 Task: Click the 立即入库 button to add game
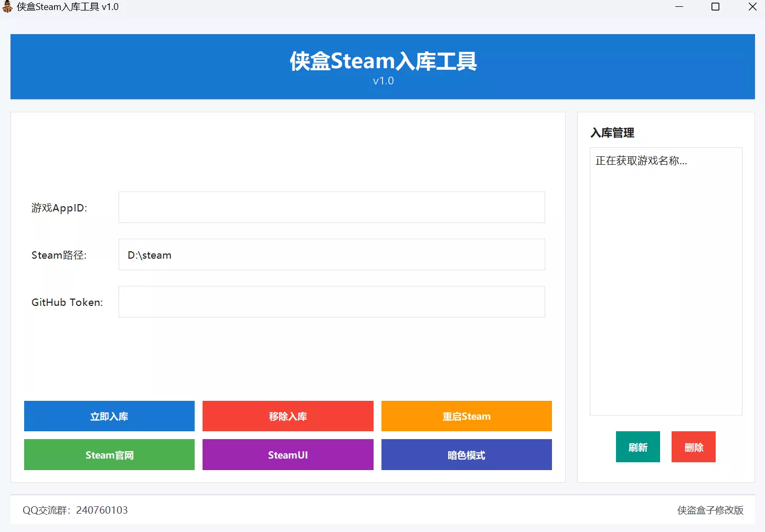(109, 416)
